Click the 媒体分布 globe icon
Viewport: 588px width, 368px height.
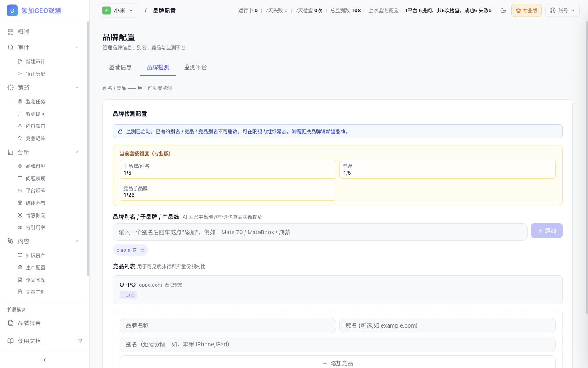(x=20, y=203)
